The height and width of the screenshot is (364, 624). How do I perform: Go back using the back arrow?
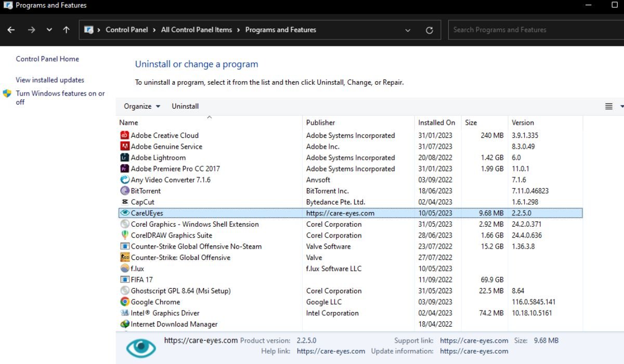(x=11, y=30)
